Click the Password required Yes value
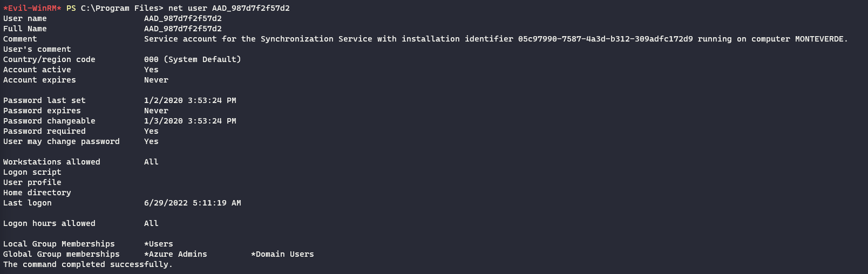Viewport: 868px width, 274px height. coord(151,131)
